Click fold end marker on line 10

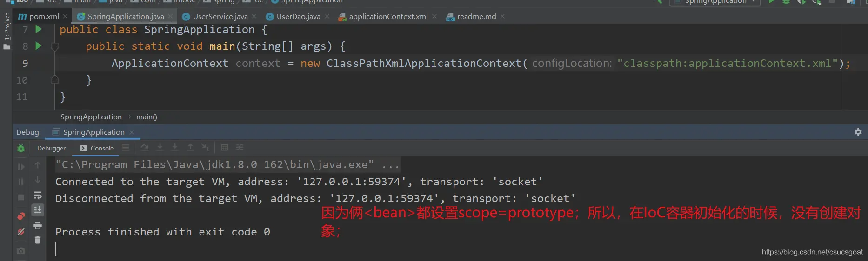pos(54,80)
